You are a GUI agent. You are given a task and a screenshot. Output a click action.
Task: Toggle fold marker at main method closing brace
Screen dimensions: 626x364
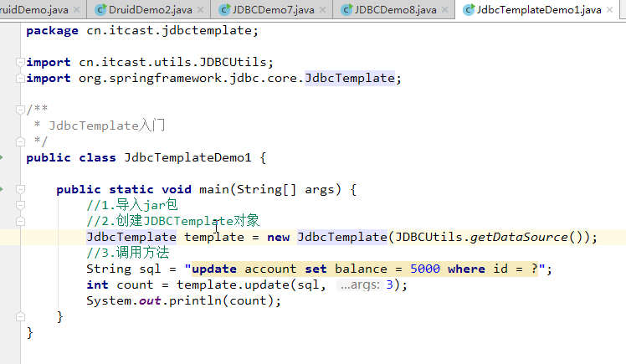click(x=20, y=317)
